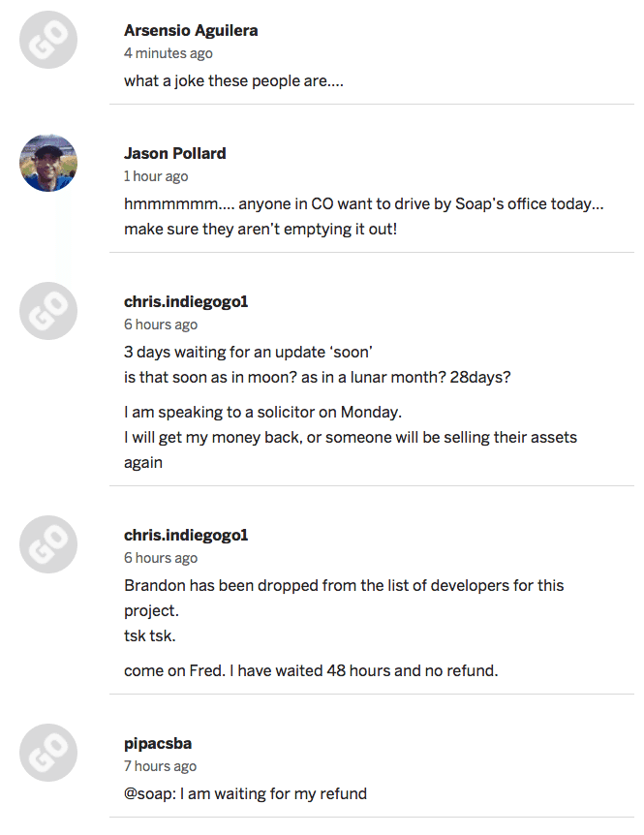Click the '7 hours ago' timestamp

pos(161,766)
